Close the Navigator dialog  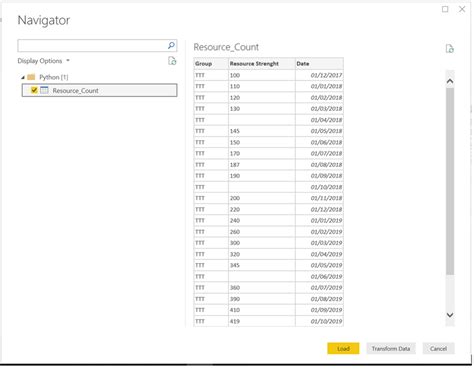pos(462,9)
